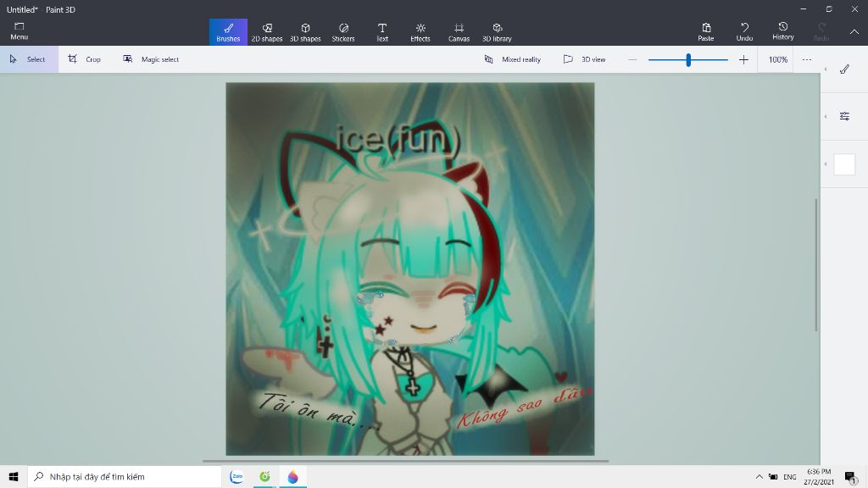
Task: Expand the brush panel via side brush icon
Action: (x=844, y=69)
